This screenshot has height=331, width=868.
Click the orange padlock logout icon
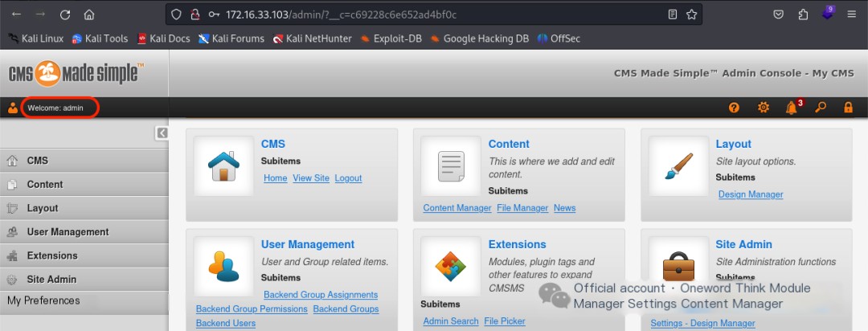(x=848, y=108)
